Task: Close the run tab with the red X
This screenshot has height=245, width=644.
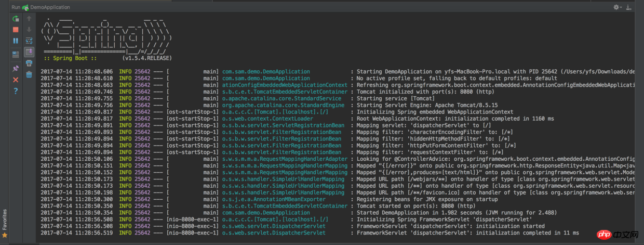Action: coord(16,80)
